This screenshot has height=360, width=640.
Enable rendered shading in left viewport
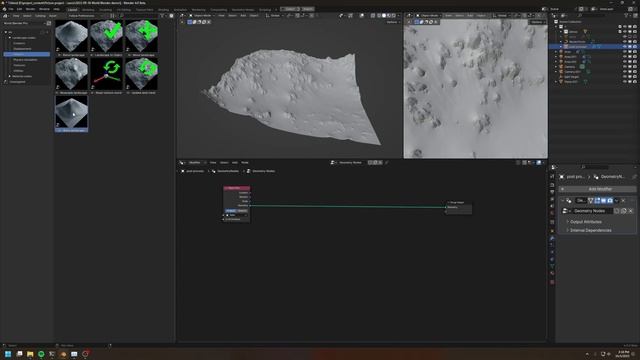[x=393, y=16]
